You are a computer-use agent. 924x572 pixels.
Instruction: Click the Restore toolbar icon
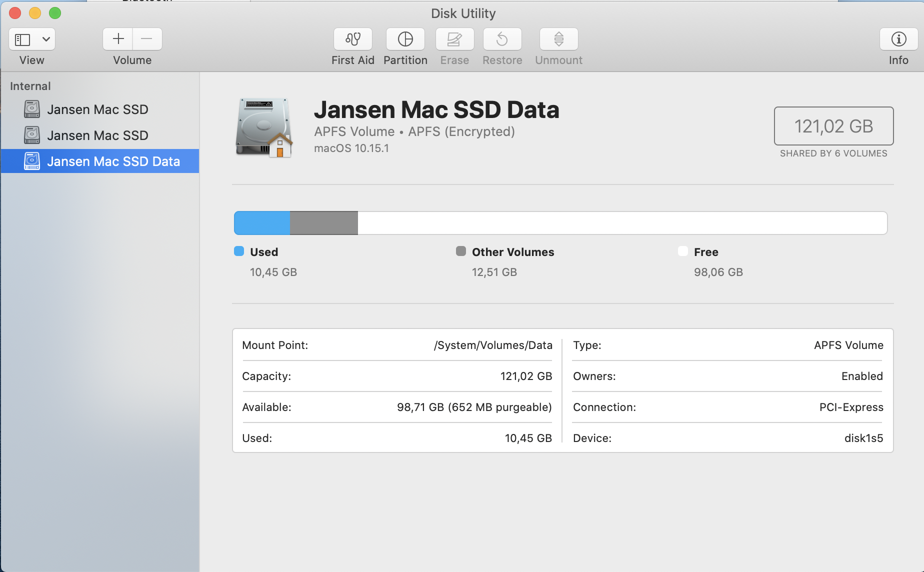click(502, 39)
